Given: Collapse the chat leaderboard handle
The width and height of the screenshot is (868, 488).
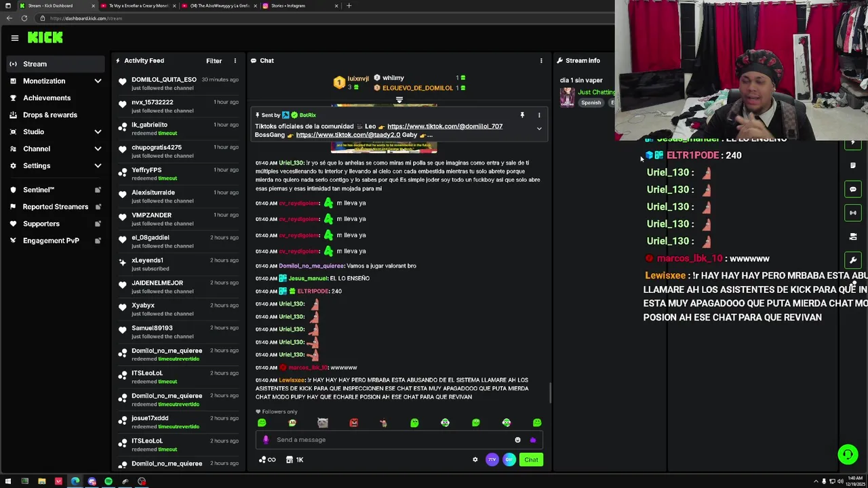Looking at the screenshot, I should pos(399,100).
